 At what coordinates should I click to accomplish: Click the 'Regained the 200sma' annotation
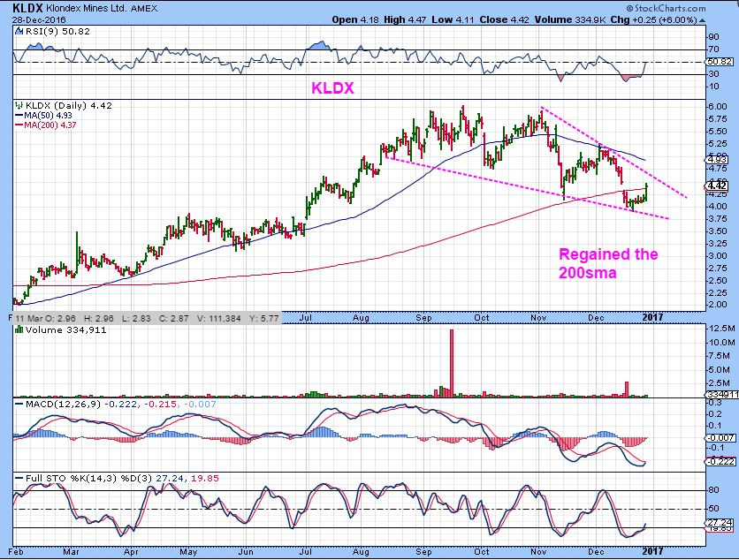(608, 263)
